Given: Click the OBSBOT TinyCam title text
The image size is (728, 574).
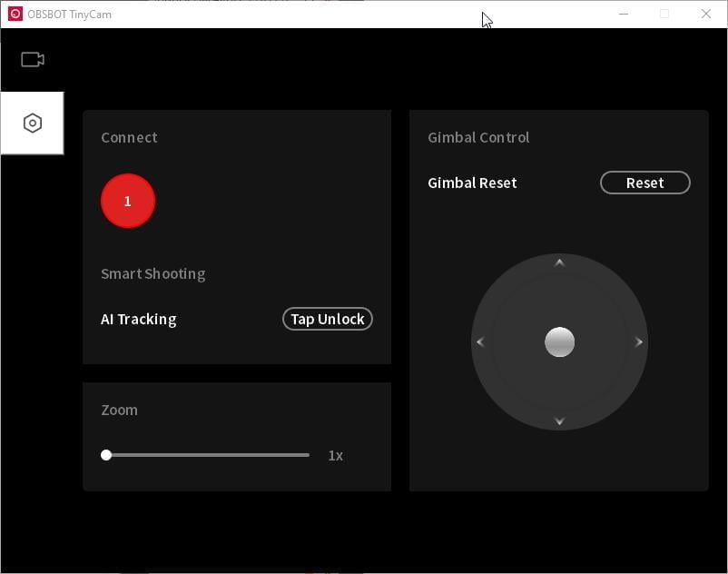Looking at the screenshot, I should 70,15.
